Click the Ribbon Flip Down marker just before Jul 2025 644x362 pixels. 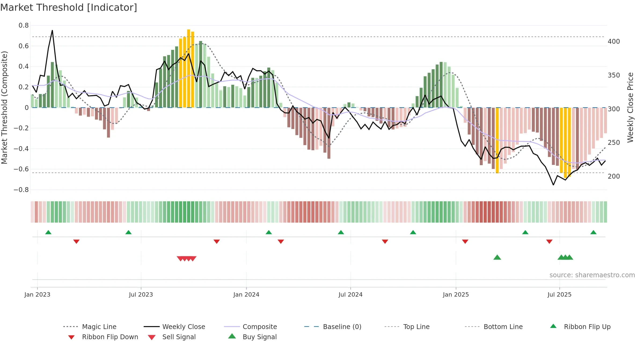click(549, 242)
